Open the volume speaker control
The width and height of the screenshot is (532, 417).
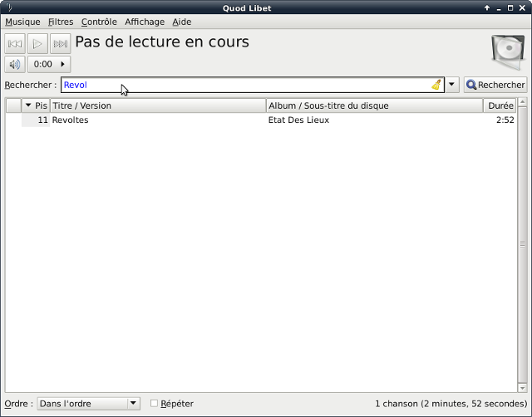coord(15,64)
